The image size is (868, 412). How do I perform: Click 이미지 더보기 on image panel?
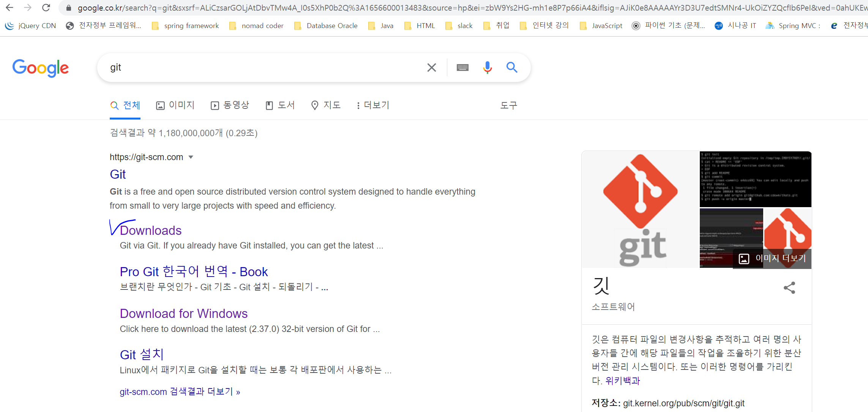772,258
